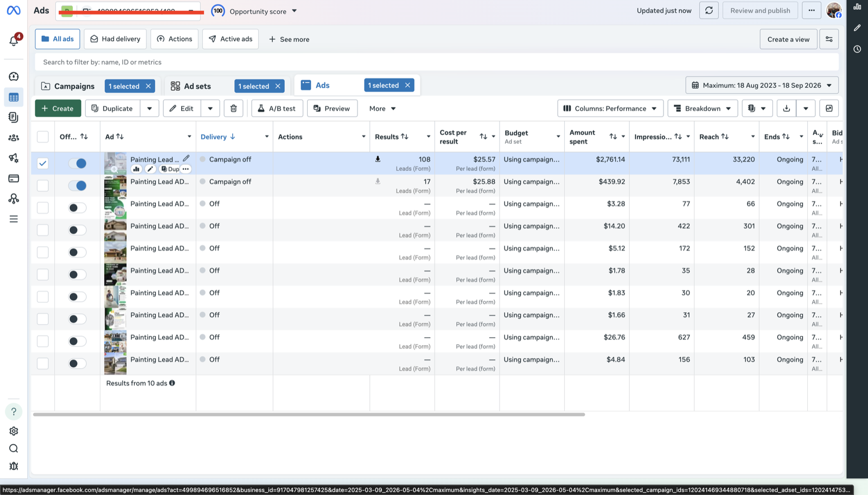Click the bug report icon
This screenshot has height=495, width=868.
coord(14,466)
